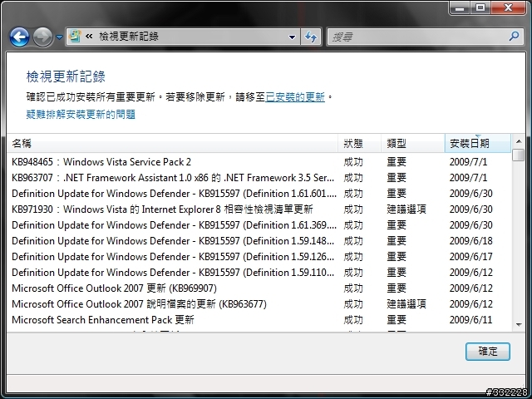Screen dimensions: 532x399
Task: Click the Windows Update icon in address bar
Action: click(x=74, y=36)
